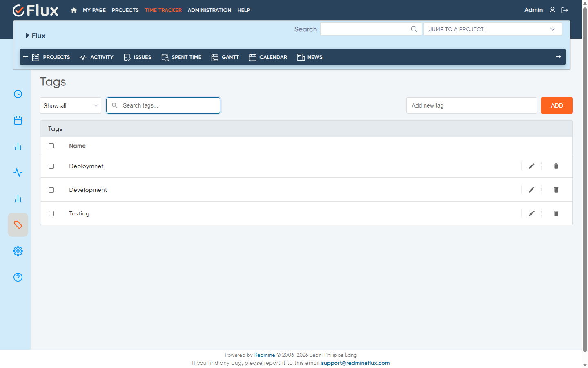Check the Testing tag checkbox
The width and height of the screenshot is (588, 368).
click(51, 214)
